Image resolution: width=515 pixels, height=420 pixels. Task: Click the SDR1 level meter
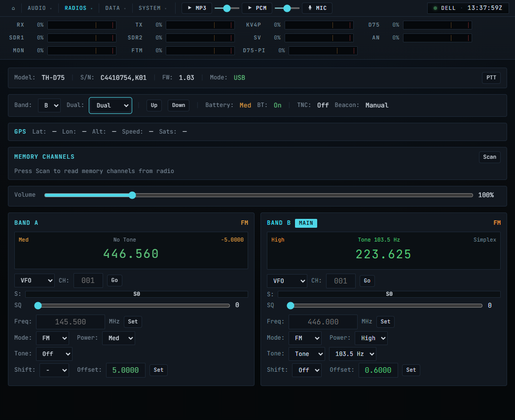click(x=82, y=38)
